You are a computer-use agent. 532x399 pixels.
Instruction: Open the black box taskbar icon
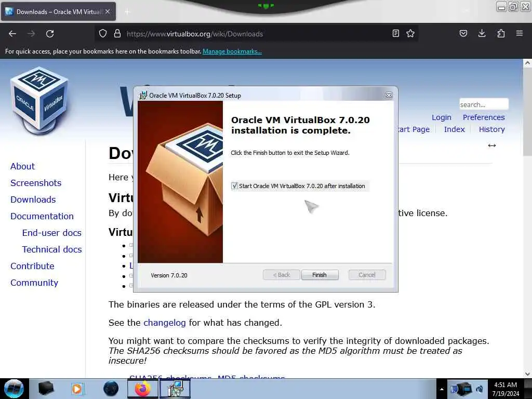pyautogui.click(x=46, y=389)
